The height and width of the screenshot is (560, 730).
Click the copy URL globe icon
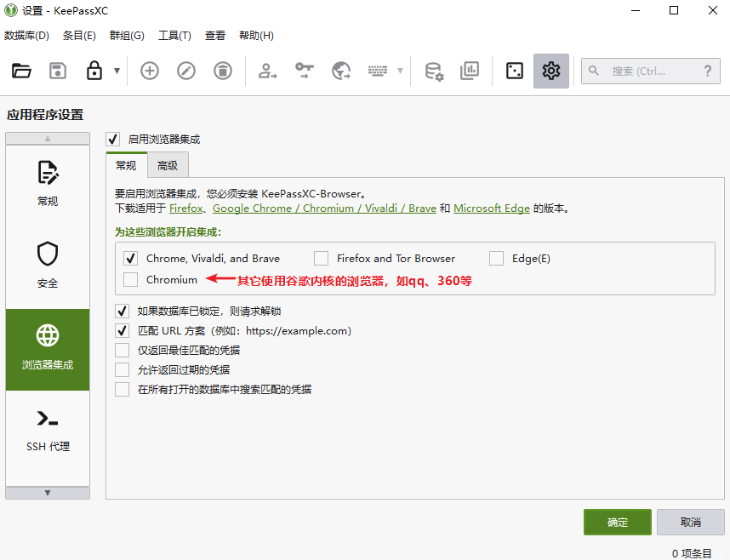pyautogui.click(x=341, y=71)
